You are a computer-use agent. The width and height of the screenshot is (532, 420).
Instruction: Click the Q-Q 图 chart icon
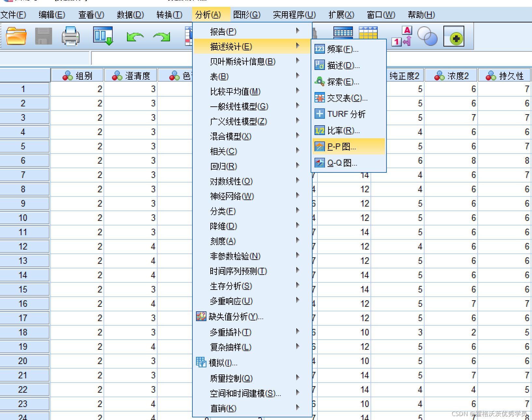(319, 163)
